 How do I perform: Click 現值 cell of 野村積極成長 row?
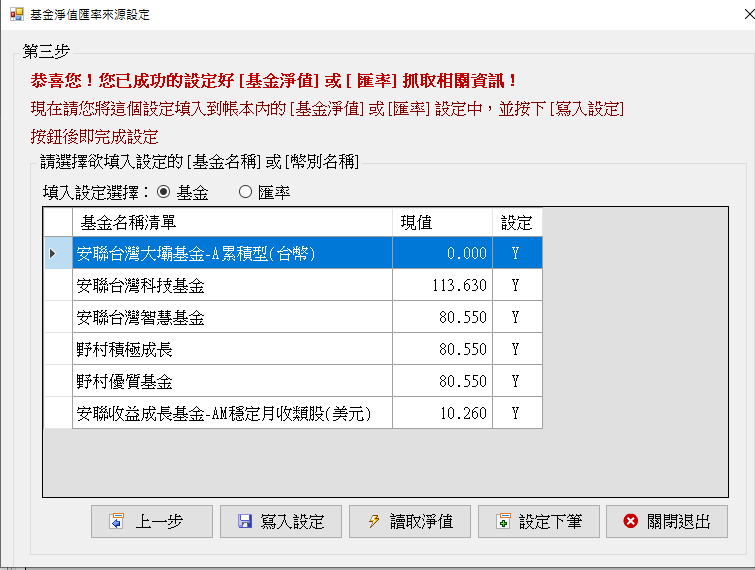[x=443, y=349]
